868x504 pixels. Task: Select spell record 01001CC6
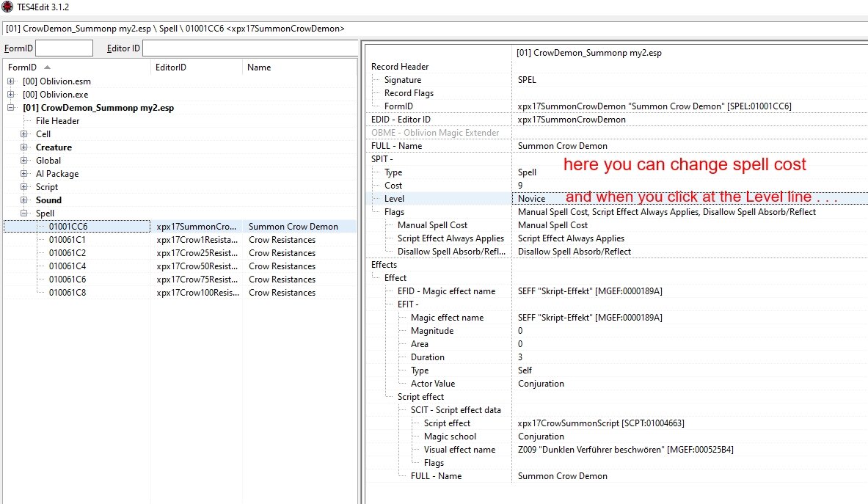coord(68,226)
